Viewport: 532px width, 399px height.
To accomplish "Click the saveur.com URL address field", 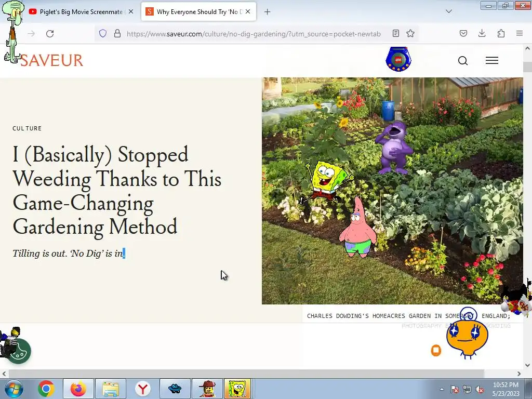I will (254, 34).
